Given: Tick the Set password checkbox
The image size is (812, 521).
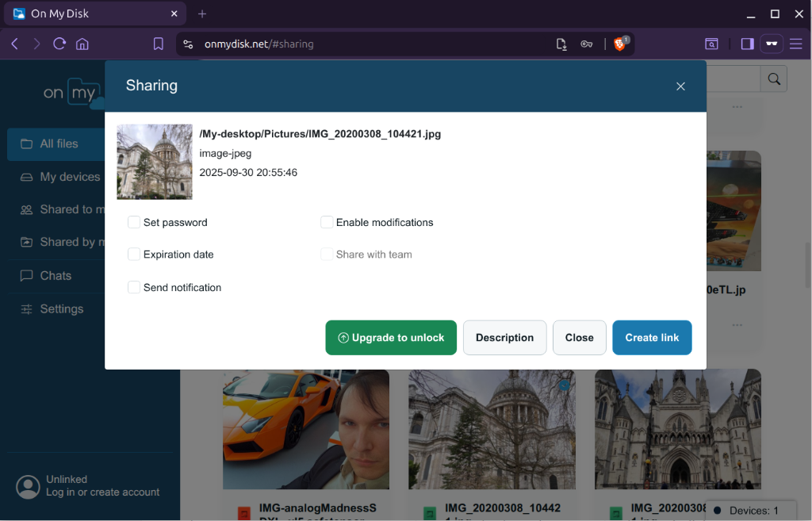Looking at the screenshot, I should pos(133,222).
